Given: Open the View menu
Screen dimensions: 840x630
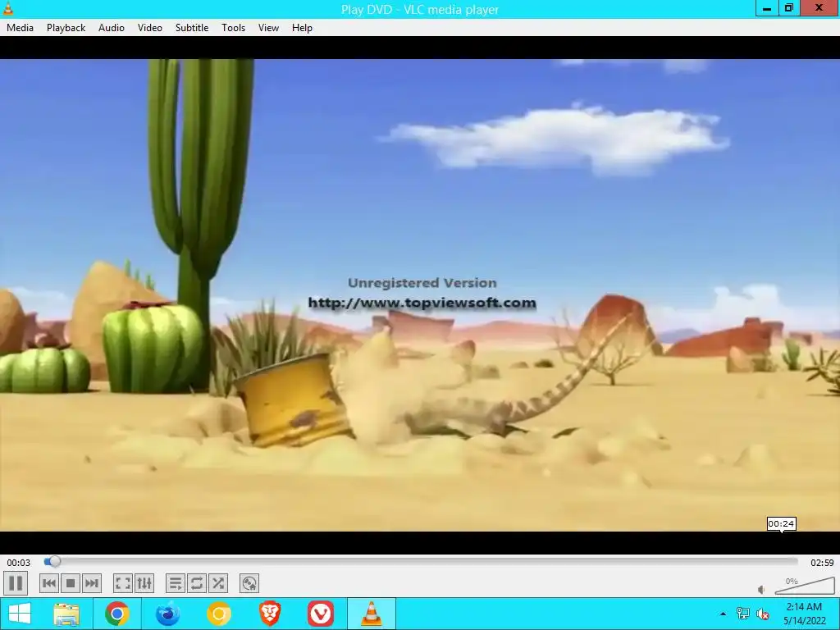Looking at the screenshot, I should click(x=268, y=28).
